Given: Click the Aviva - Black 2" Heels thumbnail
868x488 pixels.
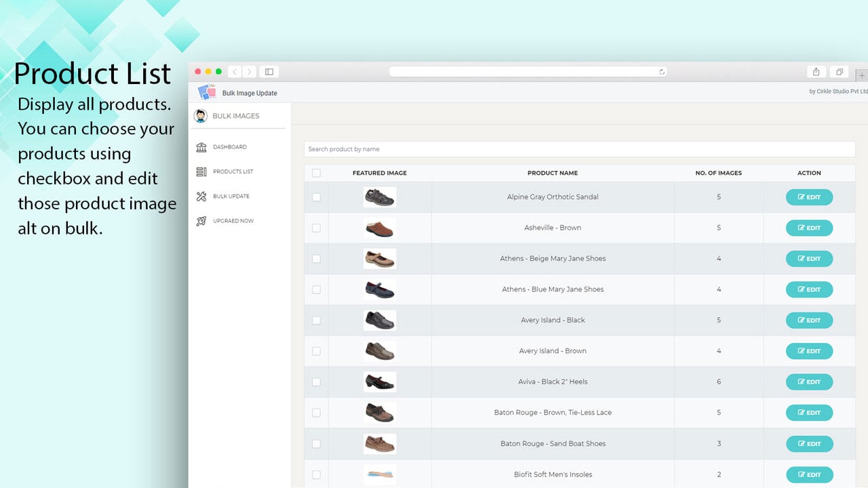Looking at the screenshot, I should 380,382.
